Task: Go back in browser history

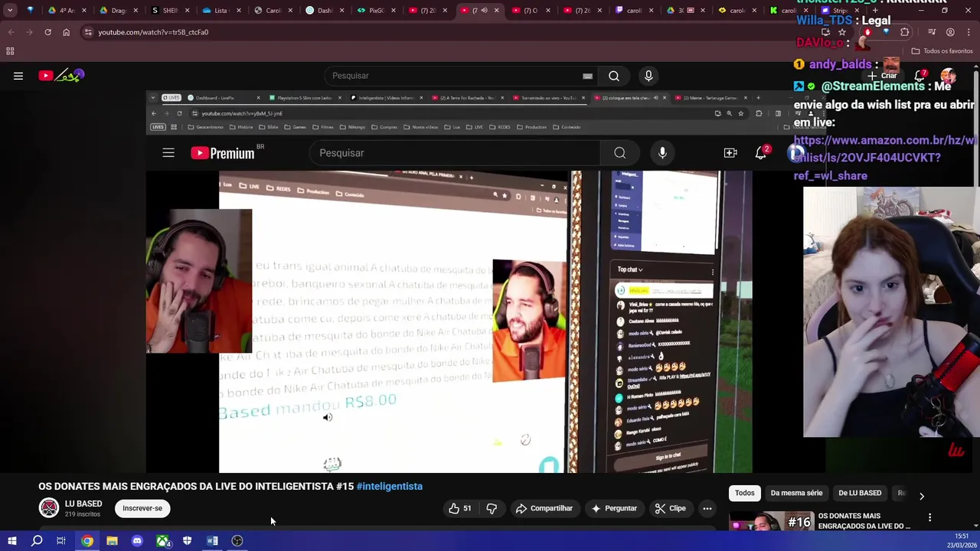Action: [x=11, y=32]
